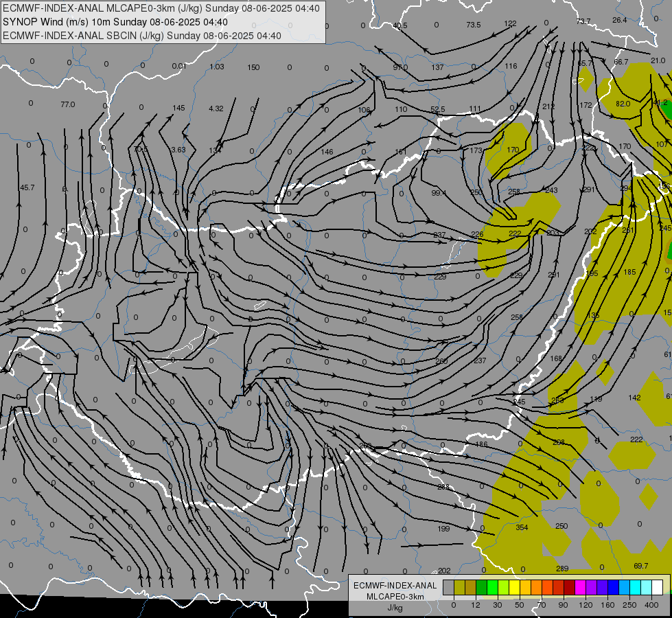Click the gray swatch in the MLCAPE legend

point(448,587)
